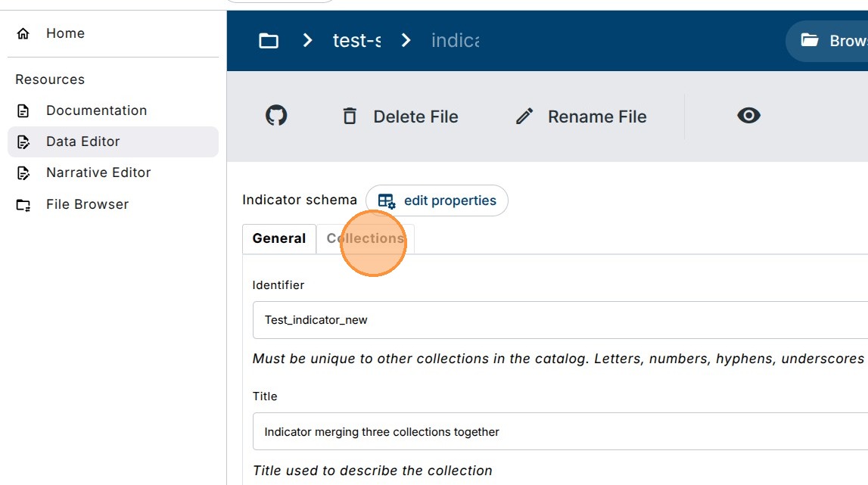Click the File Browser folder icon
The image size is (868, 485).
coord(23,205)
